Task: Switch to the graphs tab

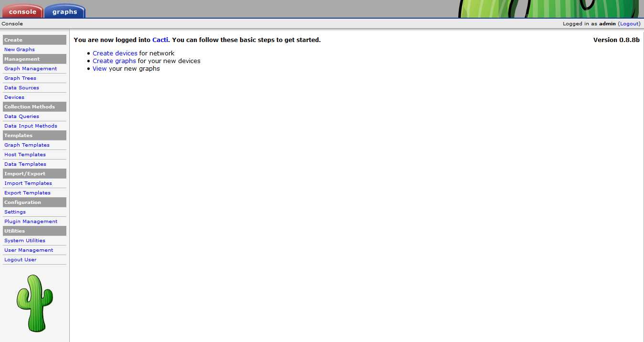Action: click(65, 11)
